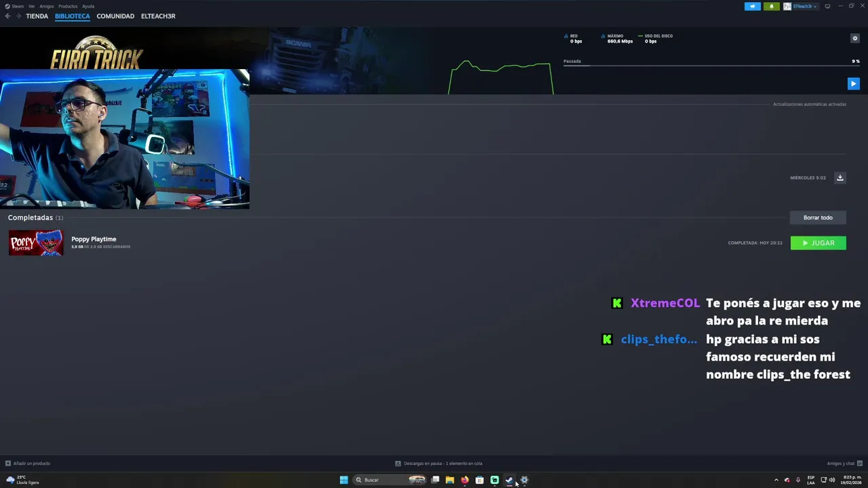
Task: Click the network download graph
Action: coord(500,77)
